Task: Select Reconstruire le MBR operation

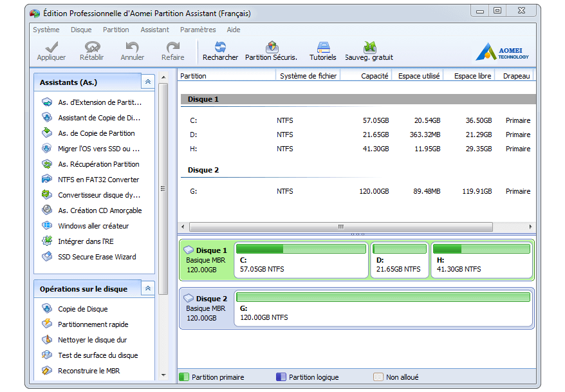Action: [x=89, y=371]
